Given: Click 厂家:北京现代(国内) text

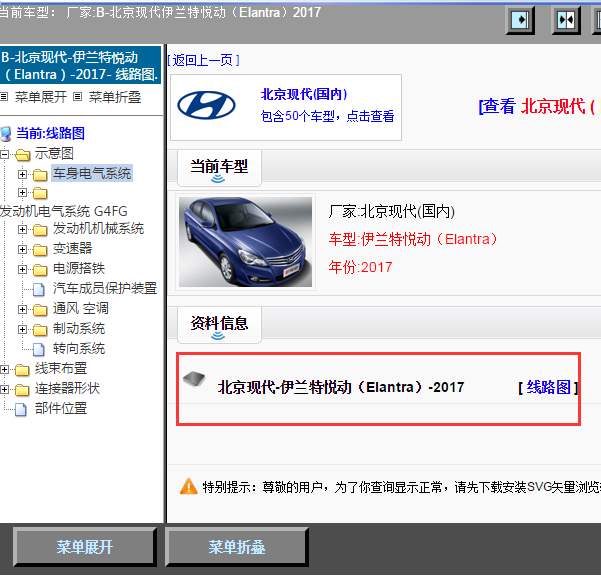Looking at the screenshot, I should coord(391,211).
